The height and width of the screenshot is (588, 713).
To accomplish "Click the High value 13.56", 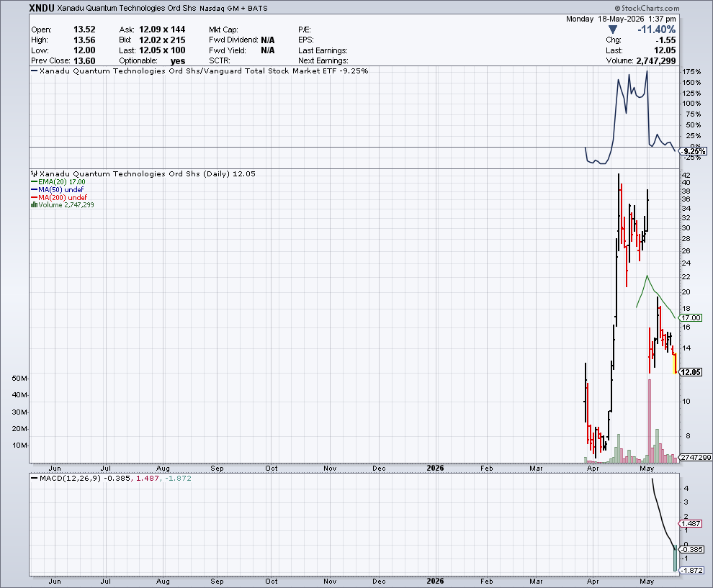I will [x=84, y=40].
